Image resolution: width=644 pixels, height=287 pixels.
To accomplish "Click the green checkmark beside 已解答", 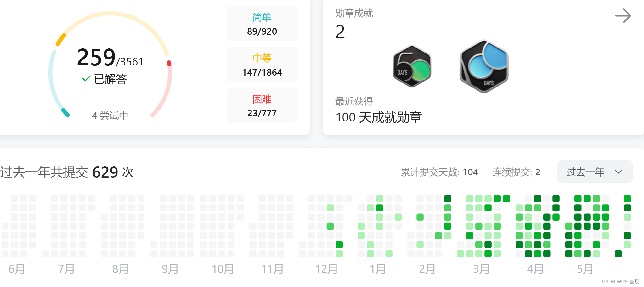I will point(86,79).
